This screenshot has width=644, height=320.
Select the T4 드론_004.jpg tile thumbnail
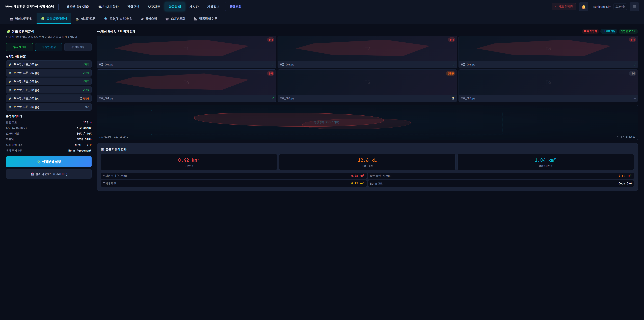point(186,82)
